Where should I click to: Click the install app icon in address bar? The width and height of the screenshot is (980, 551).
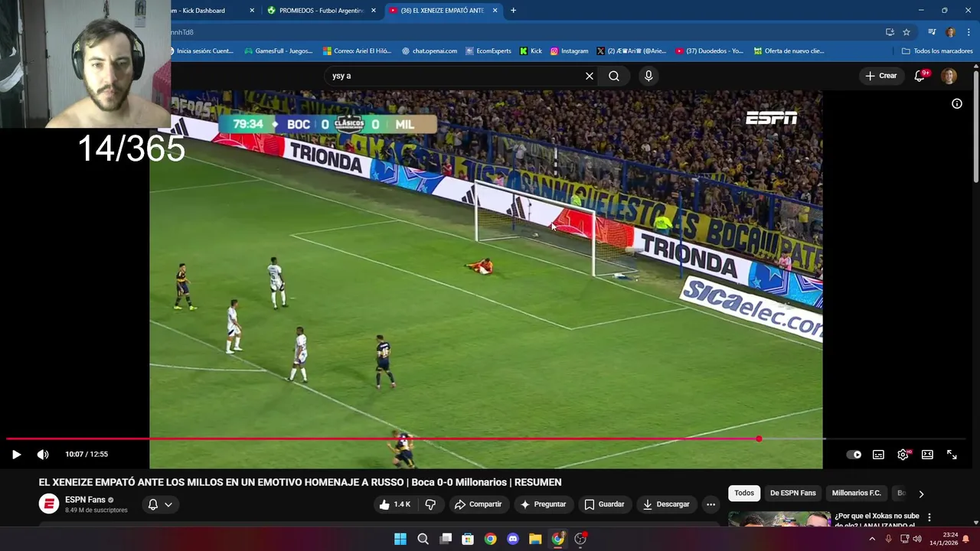890,32
